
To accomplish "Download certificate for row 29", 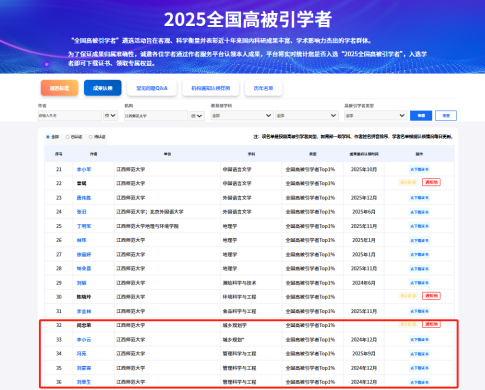I will click(419, 283).
